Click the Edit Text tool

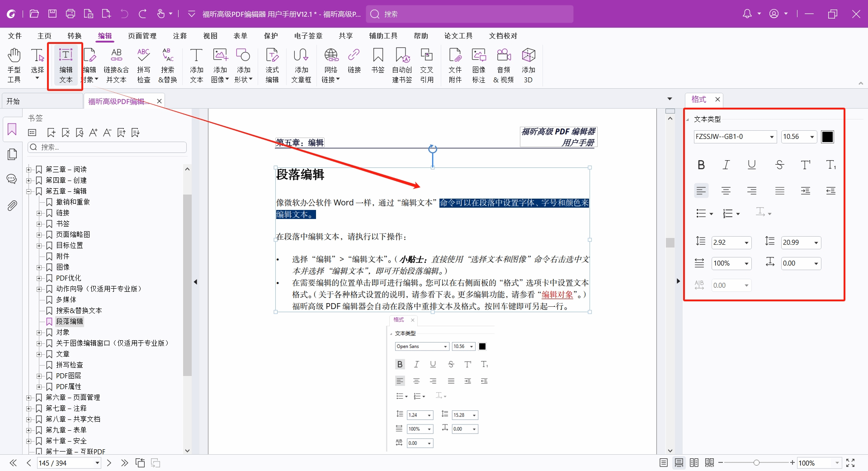66,66
